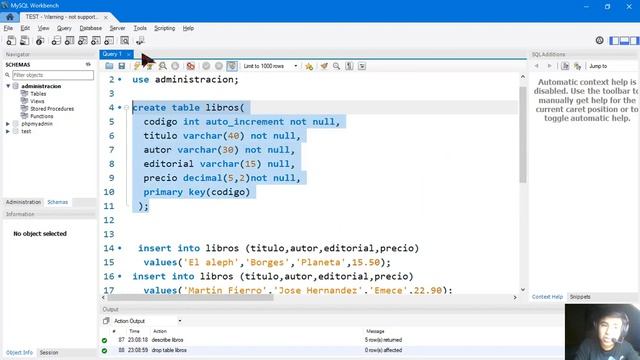
Task: Click the open SQL script file icon in main toolbar
Action: pos(25,40)
